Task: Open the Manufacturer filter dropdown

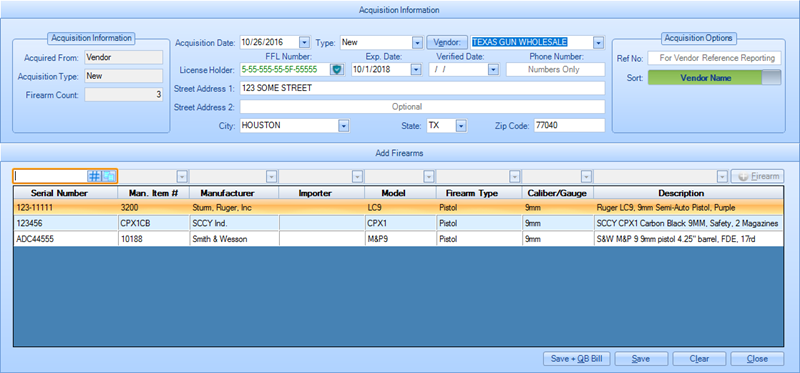Action: click(271, 177)
